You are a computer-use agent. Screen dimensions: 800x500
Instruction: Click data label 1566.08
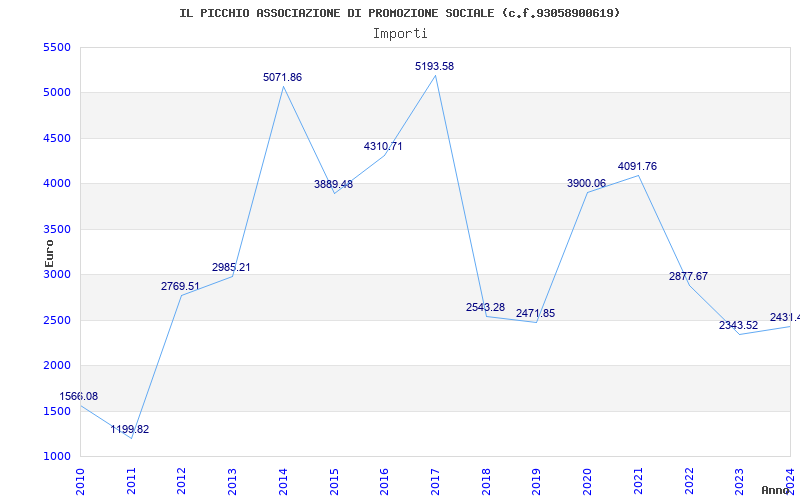click(x=79, y=396)
